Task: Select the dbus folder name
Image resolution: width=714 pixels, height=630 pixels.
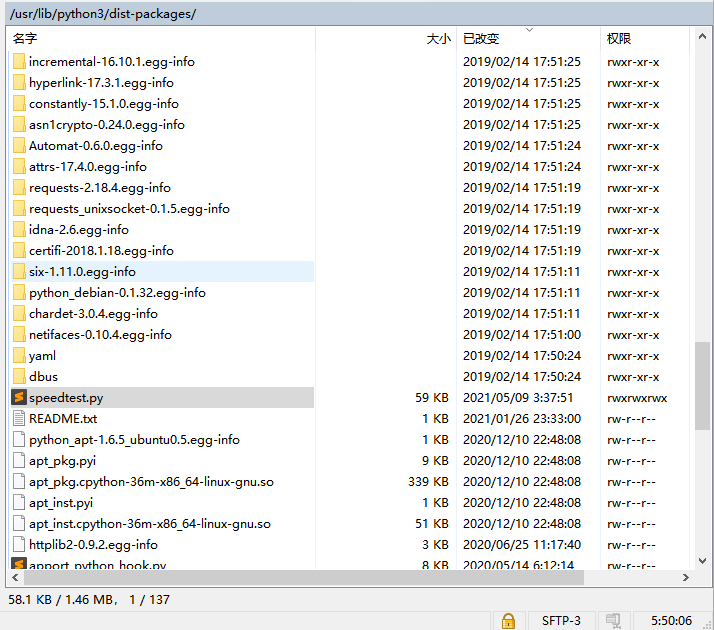Action: point(43,376)
